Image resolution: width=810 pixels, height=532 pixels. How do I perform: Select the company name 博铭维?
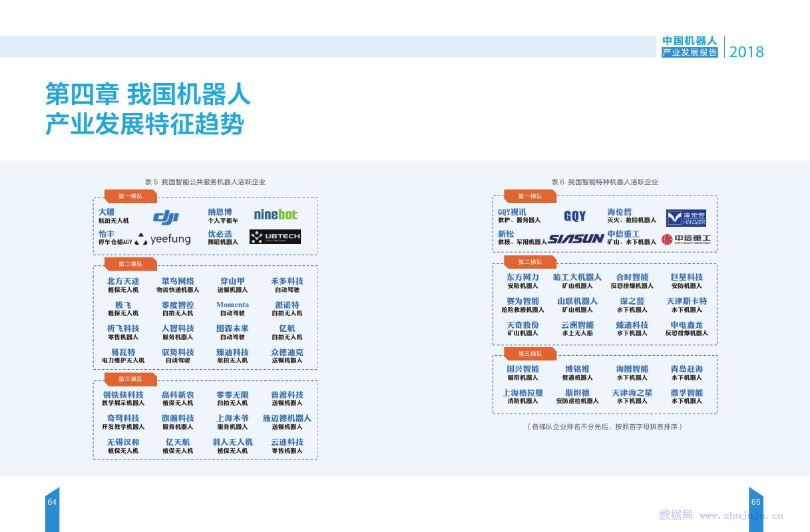point(577,369)
